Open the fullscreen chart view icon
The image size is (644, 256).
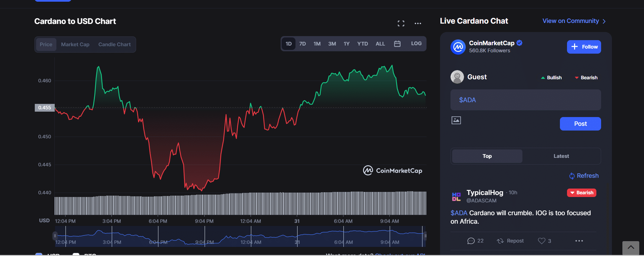(401, 23)
